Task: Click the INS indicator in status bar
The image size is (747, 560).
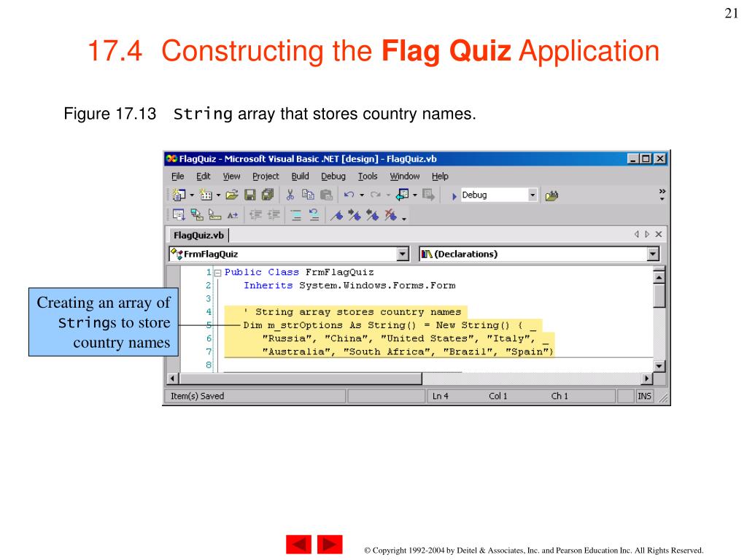Action: 644,396
